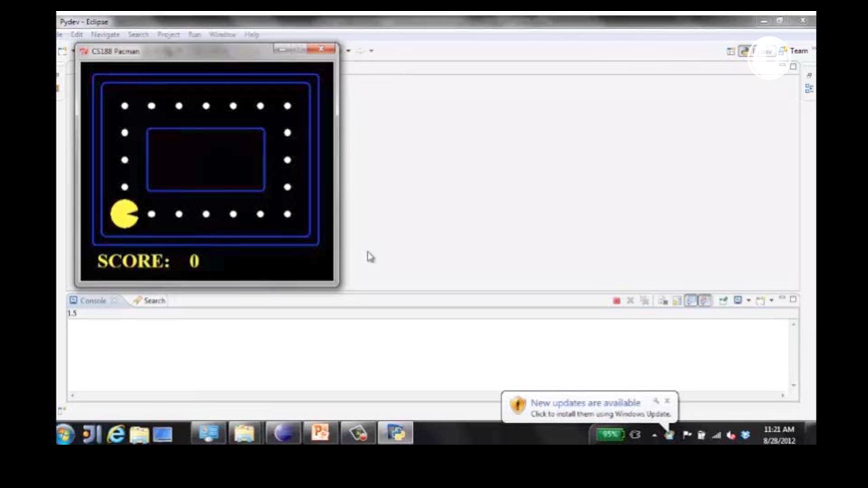The image size is (868, 488).
Task: Click the Pacman character in game
Action: (x=124, y=214)
